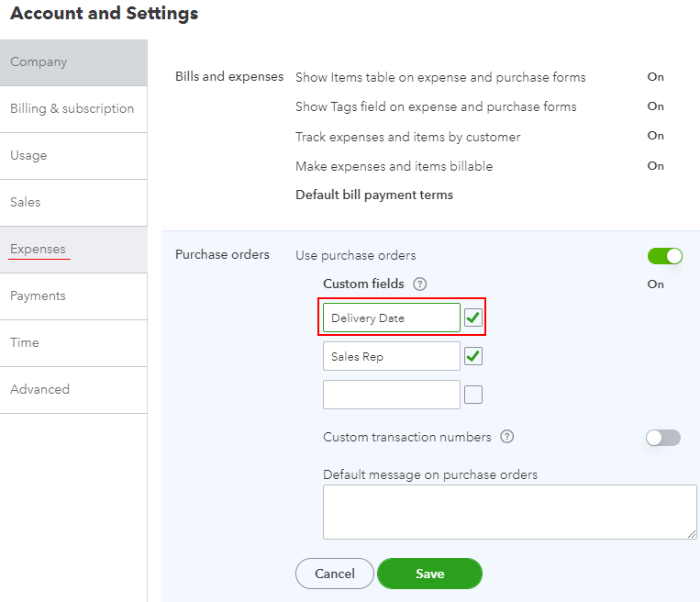Uncheck the Sales Rep custom field checkbox
Viewport: 700px width, 602px height.
473,356
